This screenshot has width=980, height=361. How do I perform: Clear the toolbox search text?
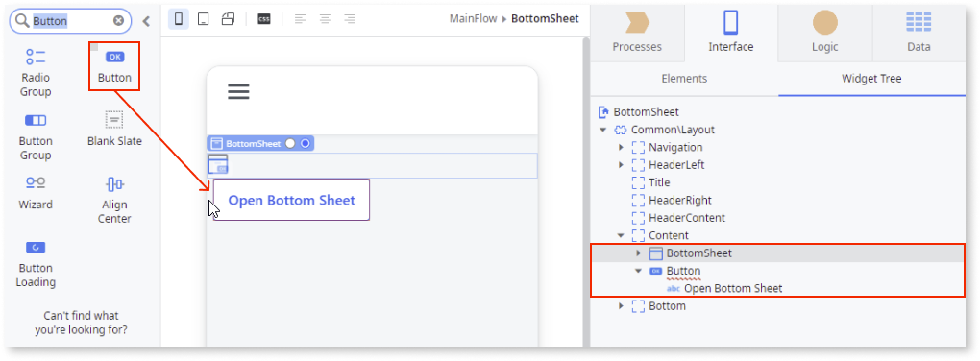(x=118, y=21)
